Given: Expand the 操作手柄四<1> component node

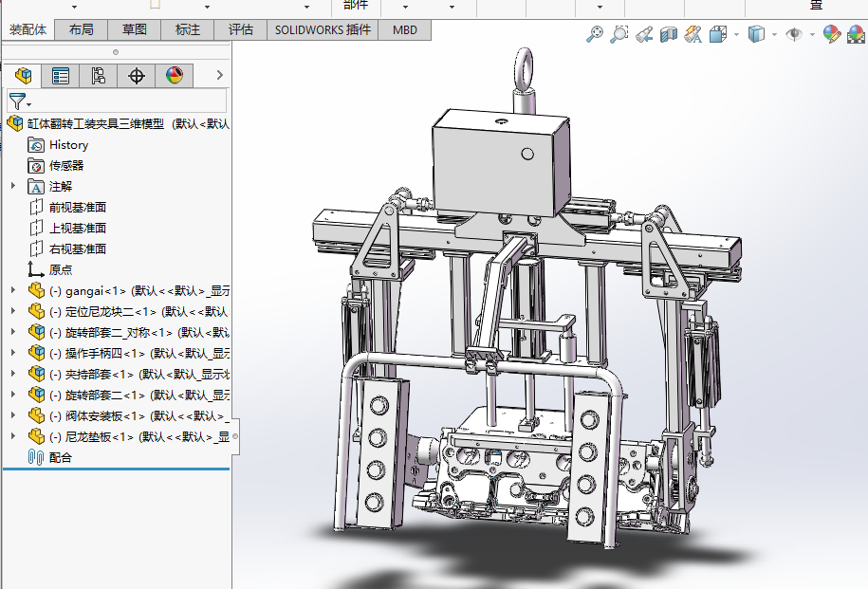Looking at the screenshot, I should pyautogui.click(x=12, y=353).
